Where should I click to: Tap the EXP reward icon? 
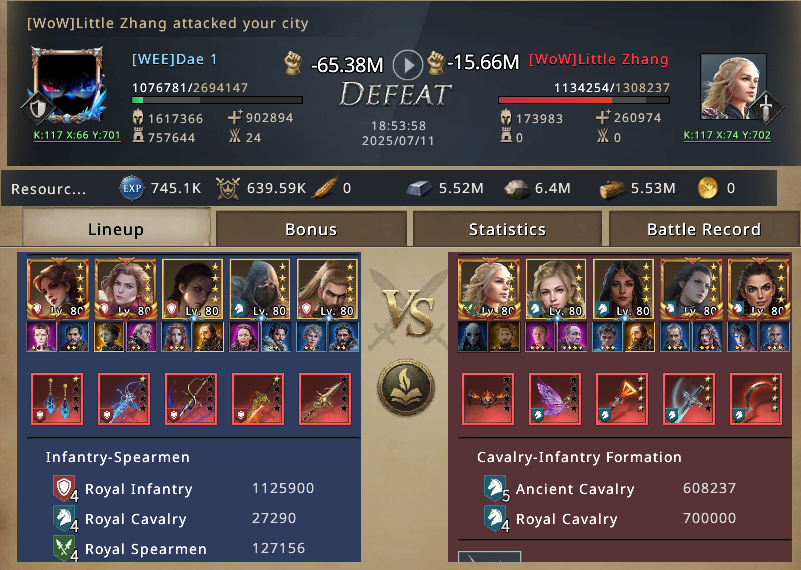pos(132,188)
